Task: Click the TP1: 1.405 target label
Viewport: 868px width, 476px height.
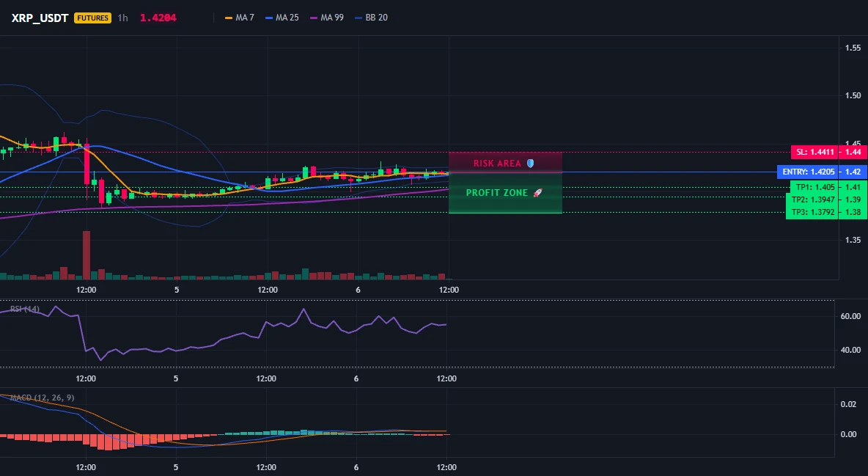Action: (815, 187)
